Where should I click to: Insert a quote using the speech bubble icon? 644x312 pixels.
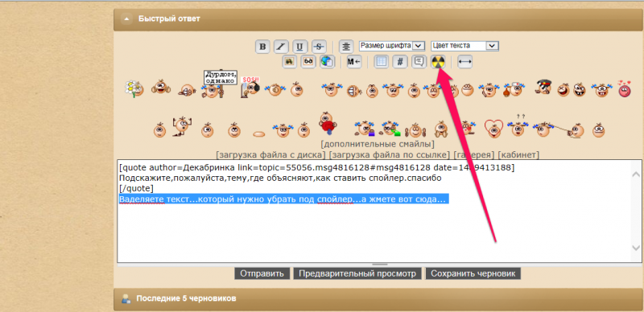click(x=419, y=62)
